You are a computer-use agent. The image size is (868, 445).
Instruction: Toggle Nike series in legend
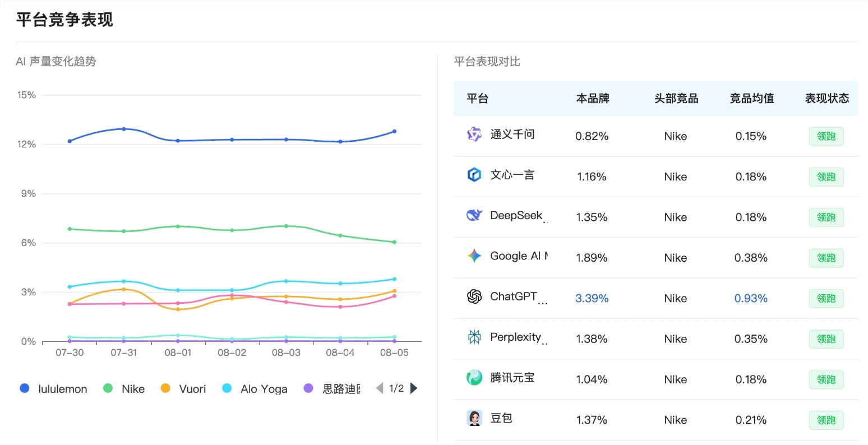[x=124, y=389]
